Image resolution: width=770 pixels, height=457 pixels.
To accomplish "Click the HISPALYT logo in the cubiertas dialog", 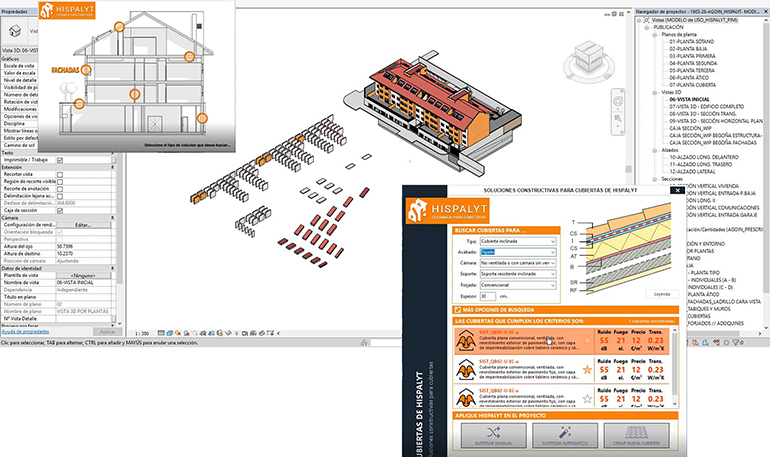I will [447, 211].
